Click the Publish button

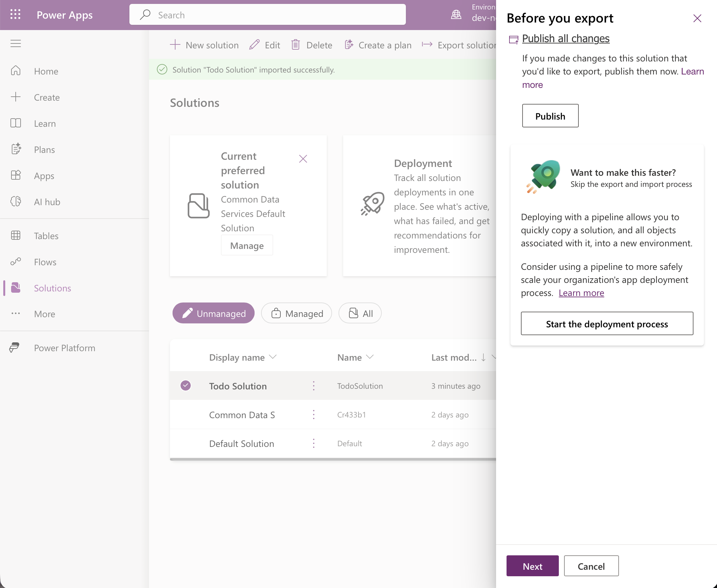(550, 116)
